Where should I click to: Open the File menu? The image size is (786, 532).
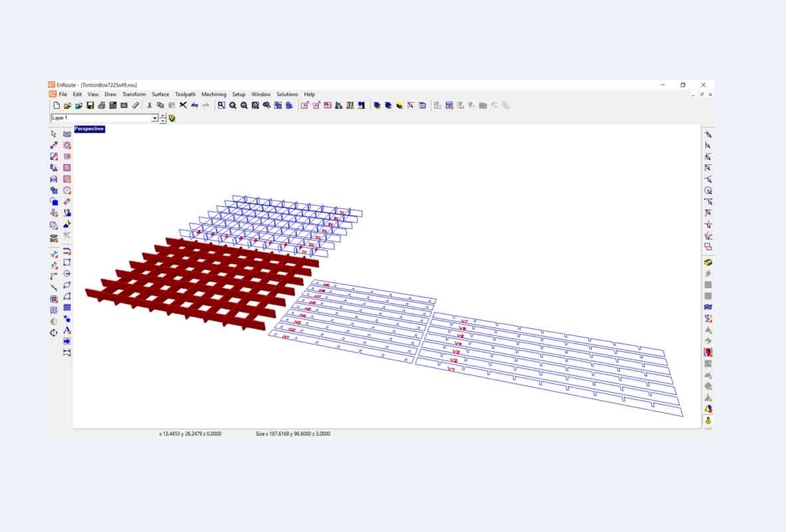pos(63,94)
